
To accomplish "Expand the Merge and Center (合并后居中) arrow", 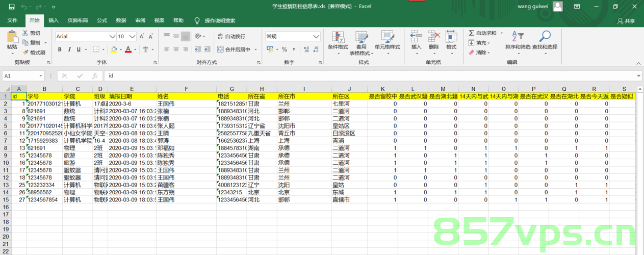I will [255, 49].
